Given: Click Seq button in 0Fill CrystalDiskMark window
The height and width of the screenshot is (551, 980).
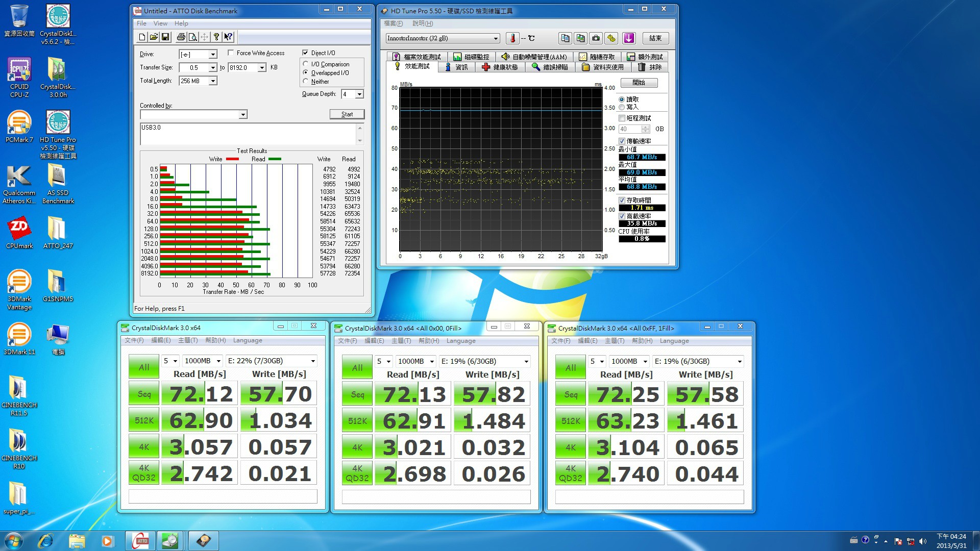Looking at the screenshot, I should 357,394.
